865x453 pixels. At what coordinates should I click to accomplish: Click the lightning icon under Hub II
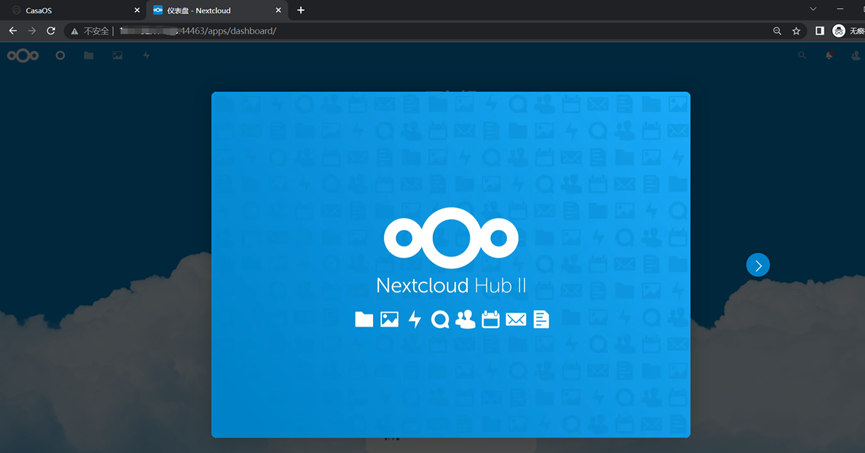pos(415,319)
